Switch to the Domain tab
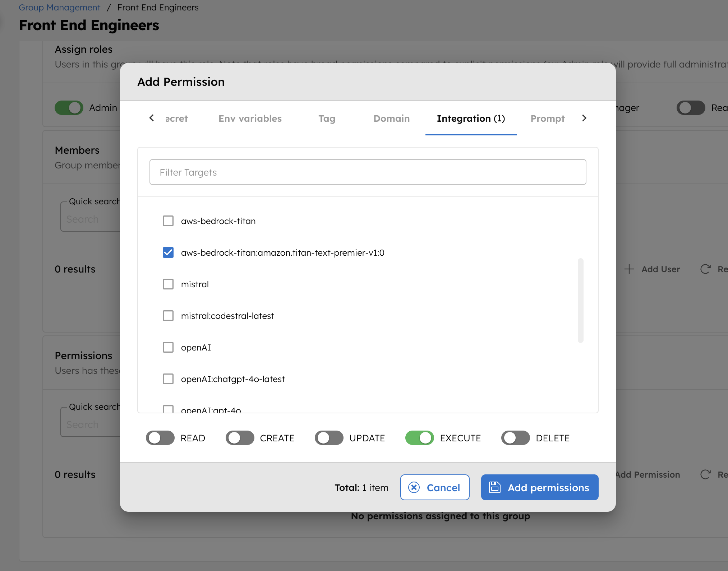728x571 pixels. coord(392,119)
